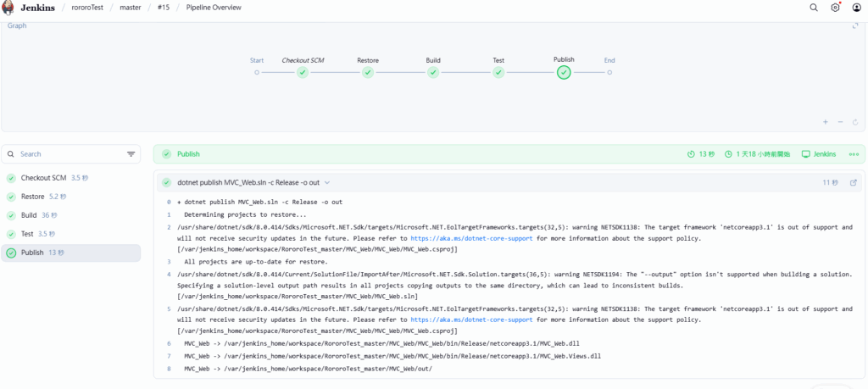
Task: Open the search icon in the top bar
Action: click(814, 8)
